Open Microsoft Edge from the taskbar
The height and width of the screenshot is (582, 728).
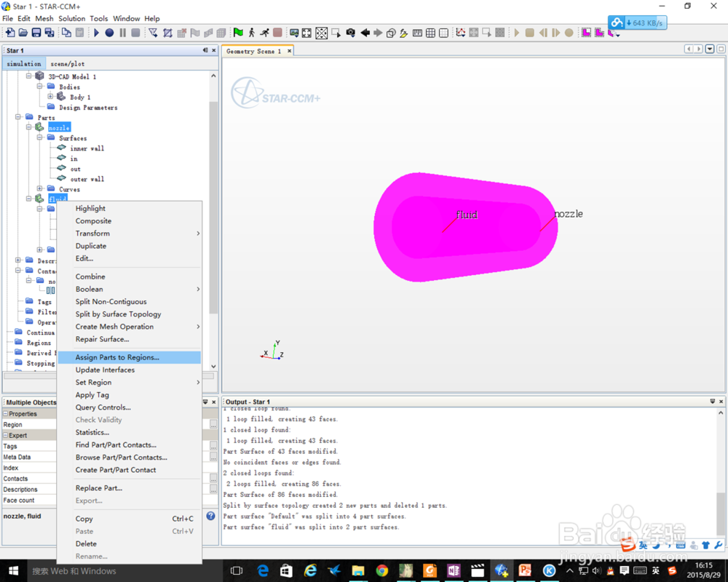click(x=263, y=571)
